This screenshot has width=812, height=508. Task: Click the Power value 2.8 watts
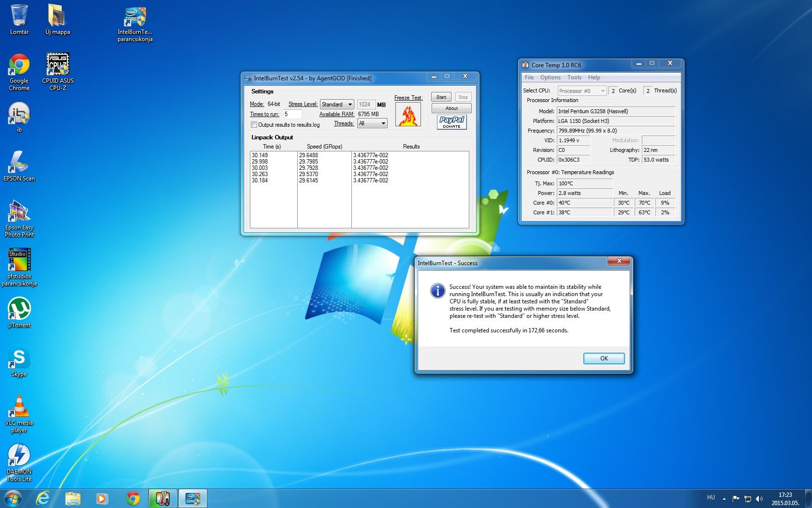tap(585, 193)
